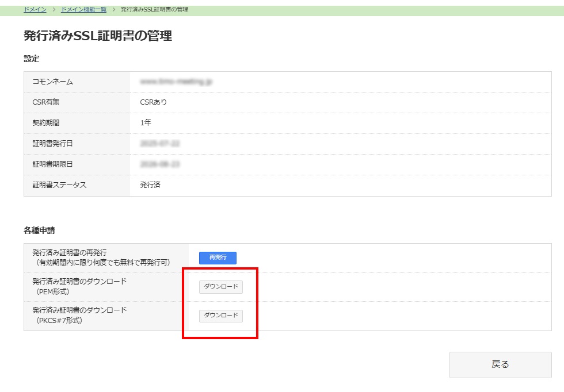This screenshot has width=564, height=392.
Task: Download the certificate in PEM format
Action: [221, 287]
